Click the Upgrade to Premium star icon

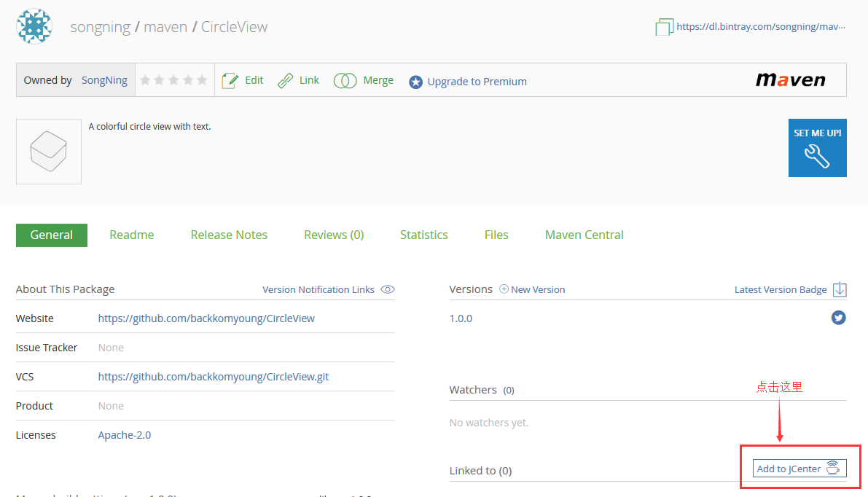415,82
